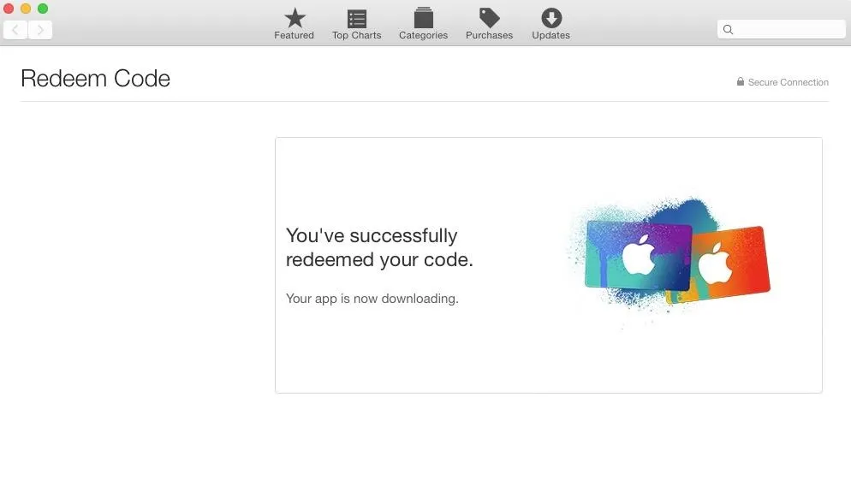Click inside the App Store search box
Viewport: 851px width, 504px height.
click(781, 29)
